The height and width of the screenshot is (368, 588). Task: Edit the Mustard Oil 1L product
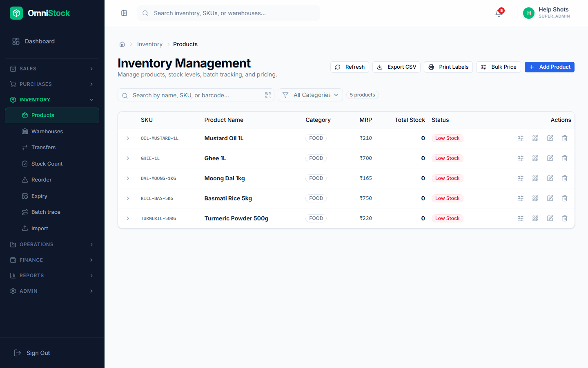(550, 138)
